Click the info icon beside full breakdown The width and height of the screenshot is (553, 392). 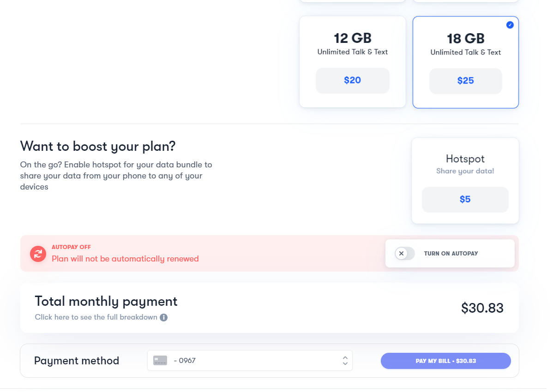pos(164,317)
